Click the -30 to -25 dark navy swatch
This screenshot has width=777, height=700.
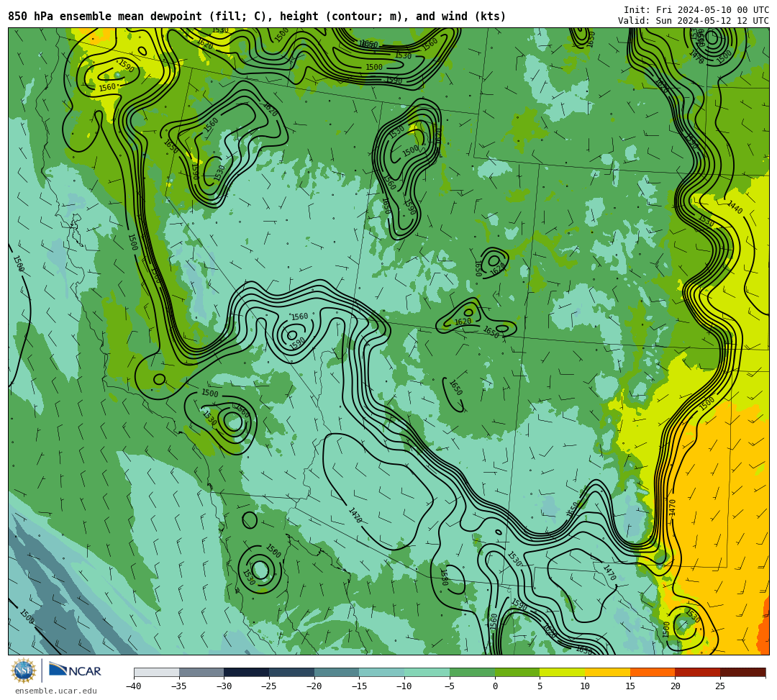coord(247,672)
